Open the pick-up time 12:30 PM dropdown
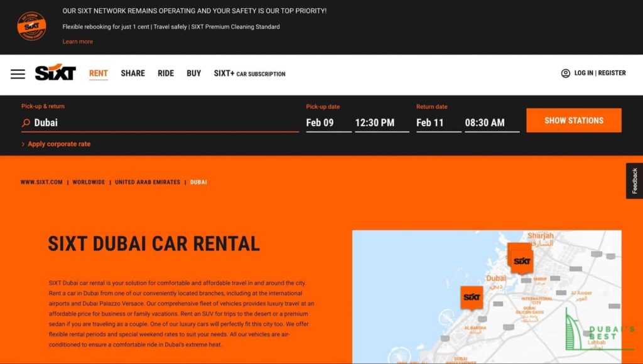This screenshot has width=643, height=364. click(x=381, y=123)
